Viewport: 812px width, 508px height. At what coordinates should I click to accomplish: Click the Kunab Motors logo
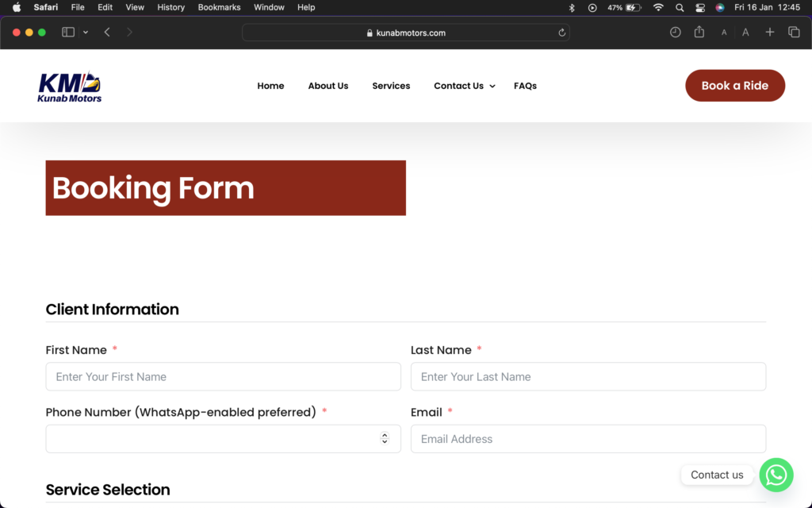[70, 87]
